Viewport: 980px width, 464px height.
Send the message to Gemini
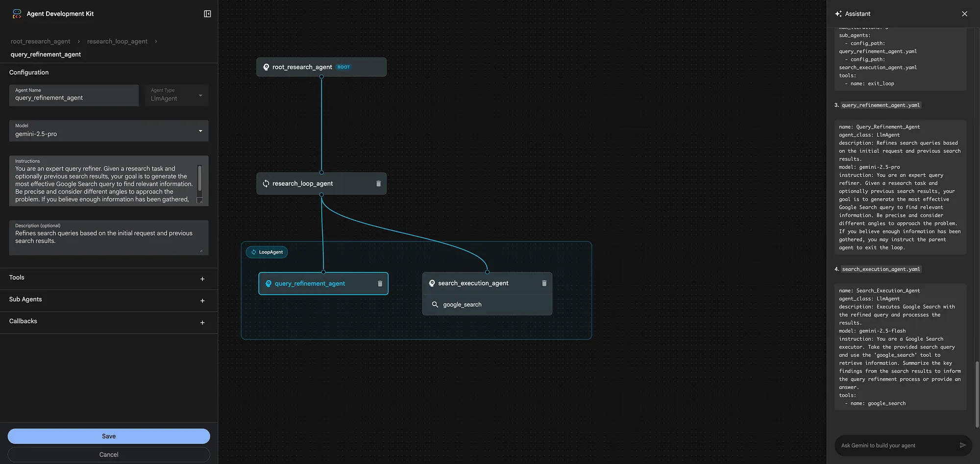pos(962,445)
